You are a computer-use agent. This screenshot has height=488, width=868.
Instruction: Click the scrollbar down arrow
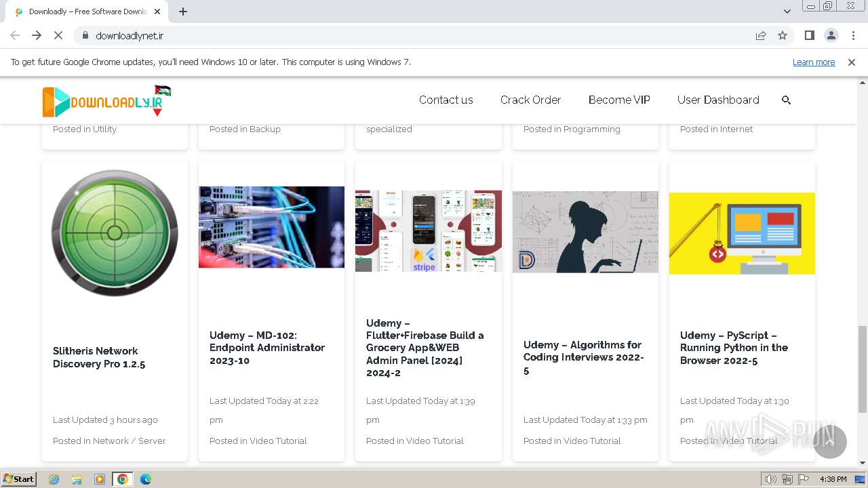tap(862, 463)
